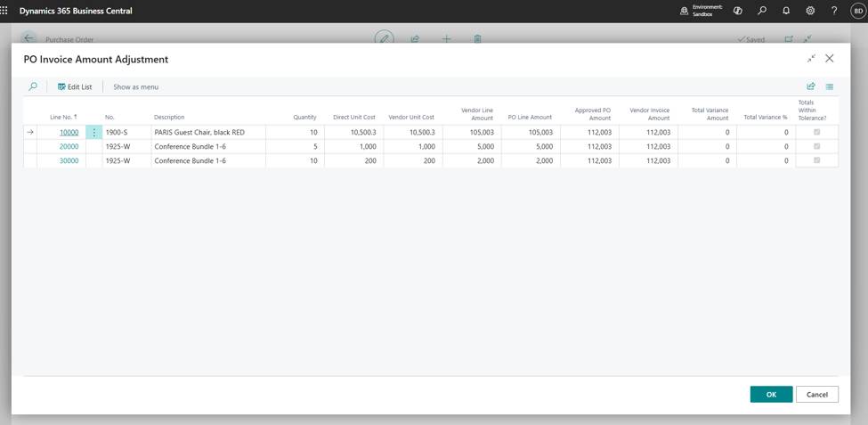This screenshot has height=425, width=868.
Task: Select the Vendor Unit Cost 1,000 cell
Action: pos(413,146)
